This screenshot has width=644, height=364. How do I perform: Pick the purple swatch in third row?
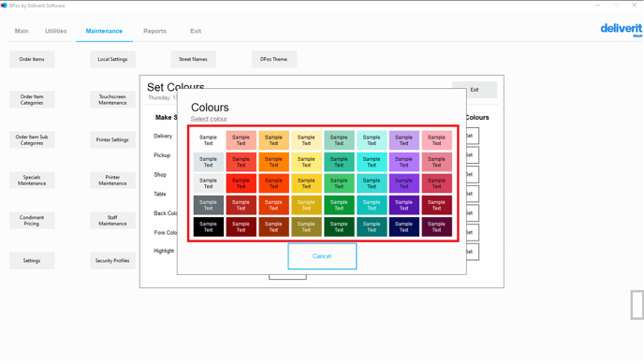[x=404, y=183]
